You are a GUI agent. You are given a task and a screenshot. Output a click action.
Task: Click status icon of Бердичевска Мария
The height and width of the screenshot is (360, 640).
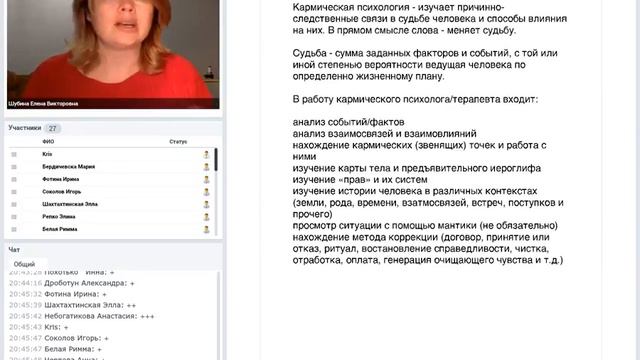pos(206,167)
